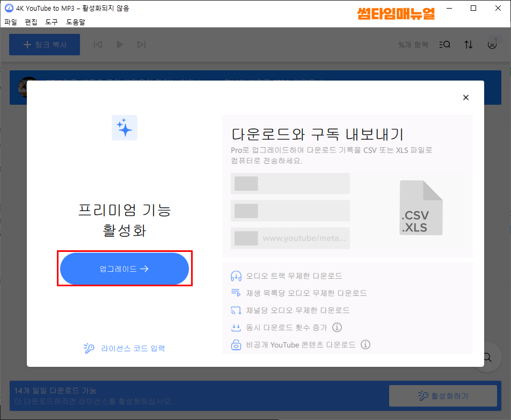Open 라이선스 코드 입력 link

[x=133, y=348]
